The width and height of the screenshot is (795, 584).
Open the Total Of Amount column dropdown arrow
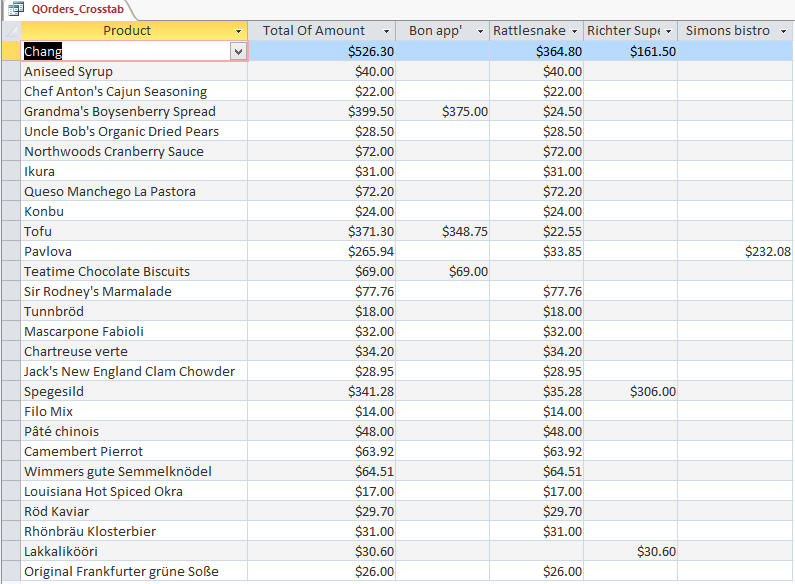[x=386, y=31]
